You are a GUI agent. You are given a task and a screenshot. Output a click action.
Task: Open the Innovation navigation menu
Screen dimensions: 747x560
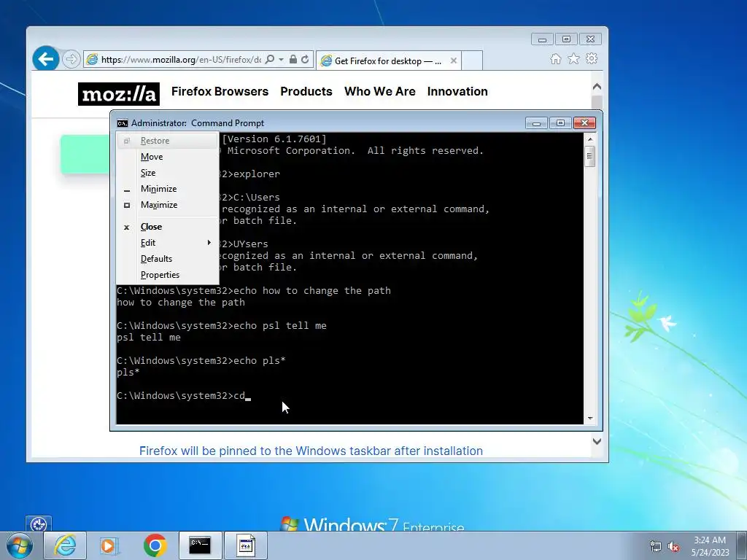(x=457, y=91)
